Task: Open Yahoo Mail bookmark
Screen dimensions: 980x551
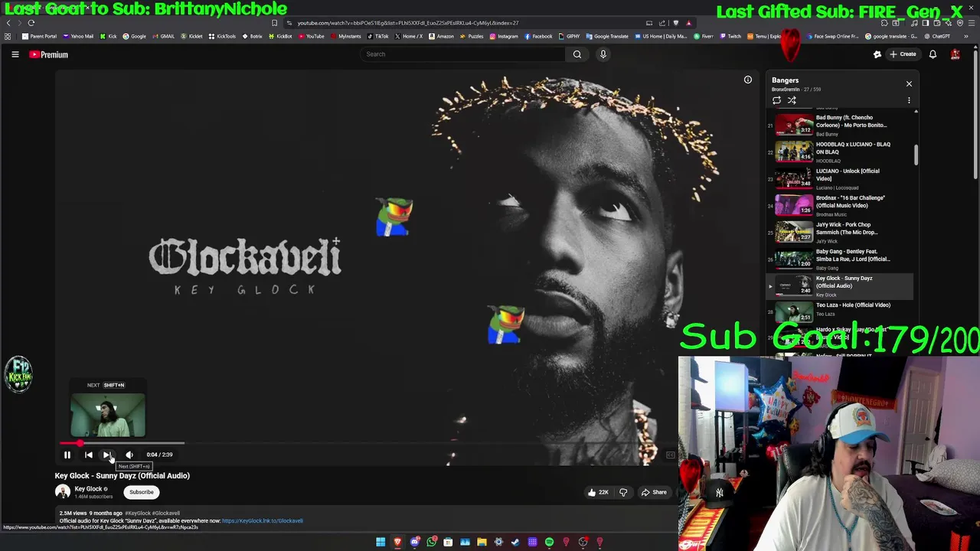Action: (x=78, y=36)
